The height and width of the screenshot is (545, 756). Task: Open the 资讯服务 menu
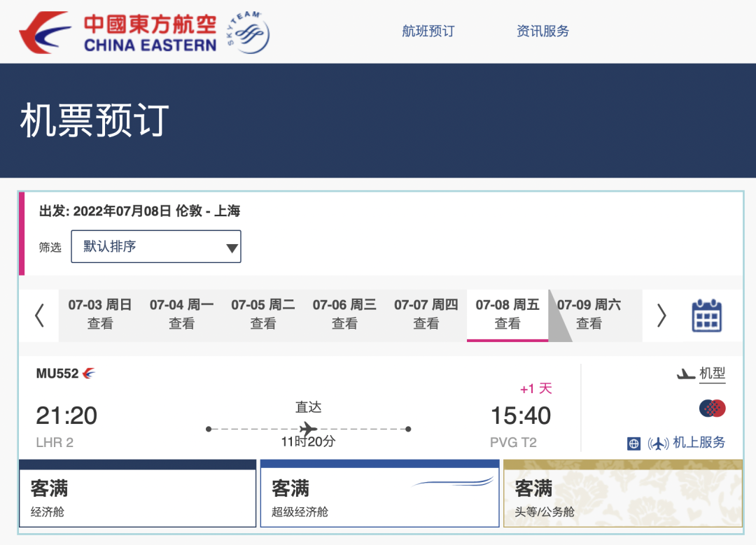click(x=542, y=31)
